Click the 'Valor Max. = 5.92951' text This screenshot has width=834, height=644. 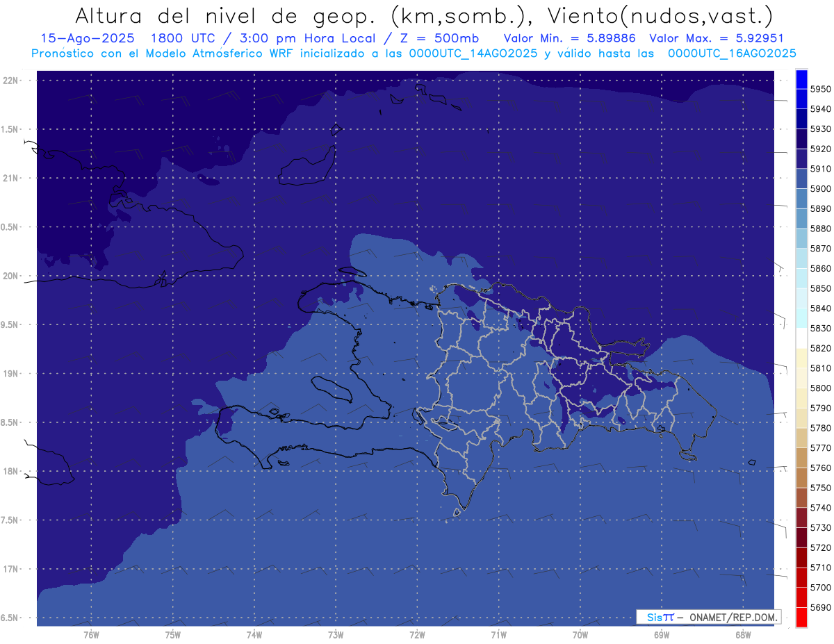pos(717,39)
